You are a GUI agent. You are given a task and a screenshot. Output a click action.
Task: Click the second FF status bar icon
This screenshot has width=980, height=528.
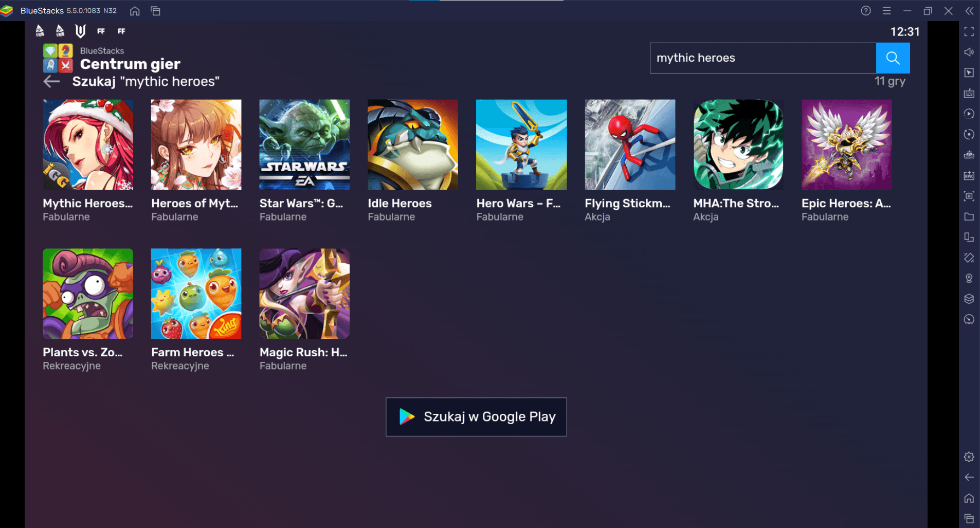[121, 31]
